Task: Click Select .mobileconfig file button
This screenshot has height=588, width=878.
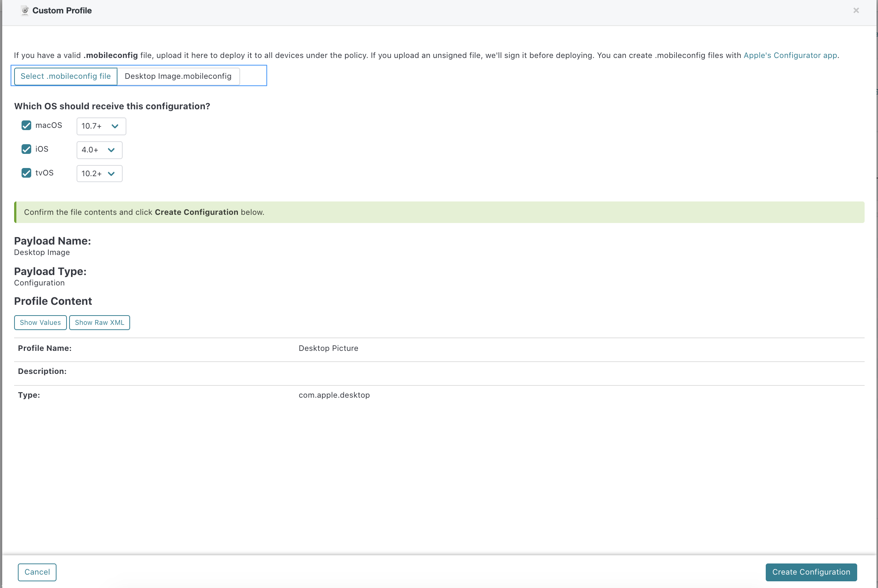Action: click(66, 76)
